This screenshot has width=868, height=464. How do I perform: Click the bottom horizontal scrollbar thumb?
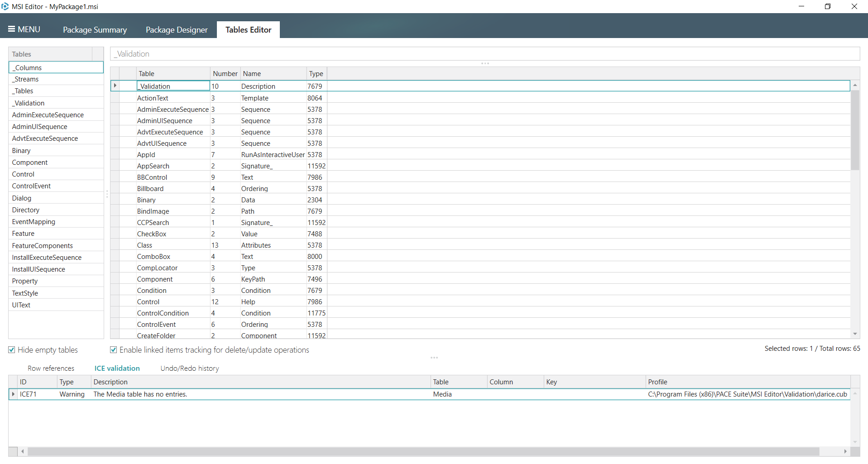[x=423, y=451]
